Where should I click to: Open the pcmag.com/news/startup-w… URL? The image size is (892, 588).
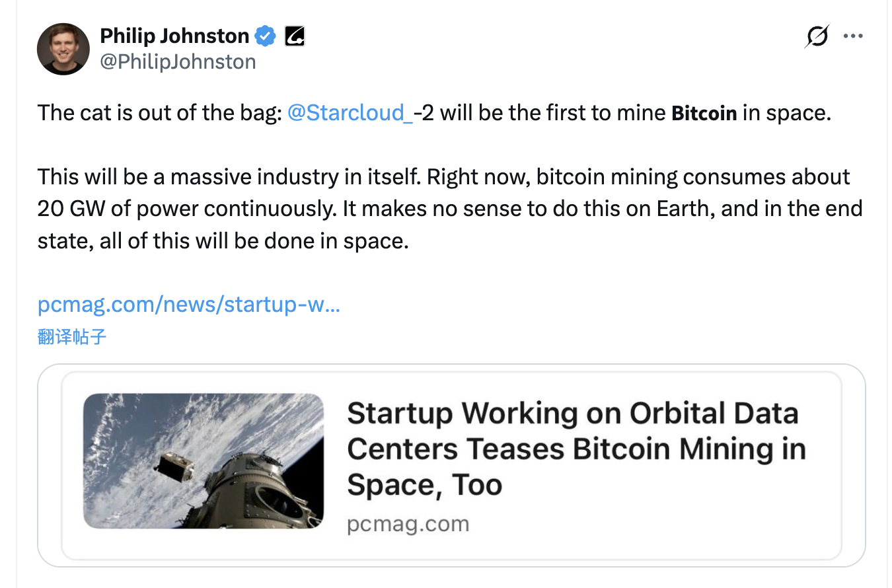(x=189, y=305)
